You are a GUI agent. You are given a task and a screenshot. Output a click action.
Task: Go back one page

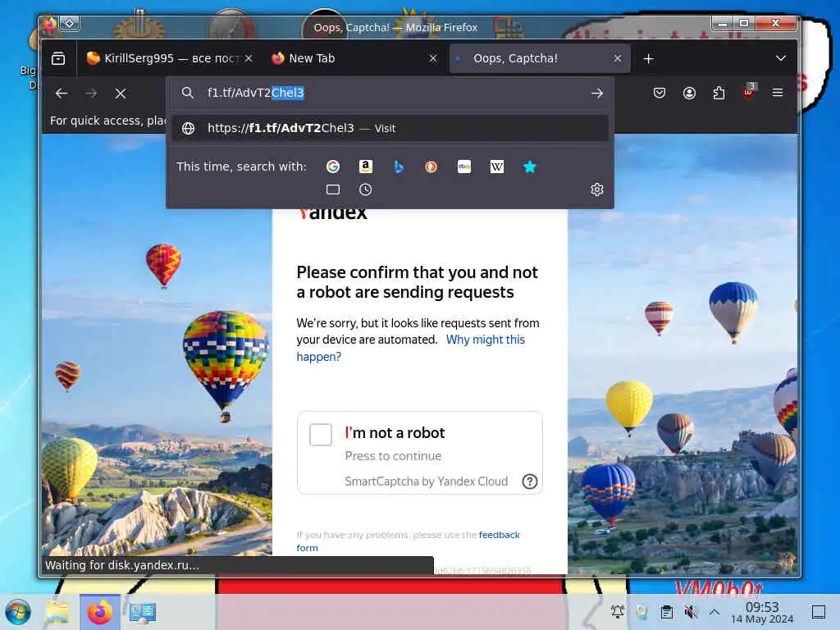tap(62, 94)
